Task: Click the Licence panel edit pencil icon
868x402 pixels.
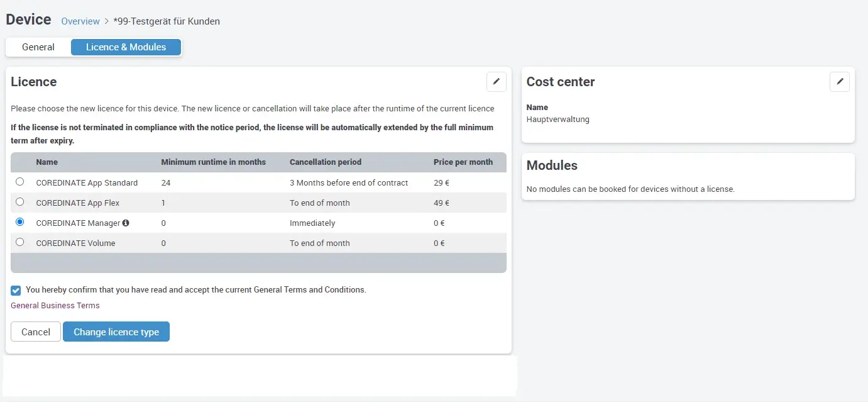Action: pos(496,82)
